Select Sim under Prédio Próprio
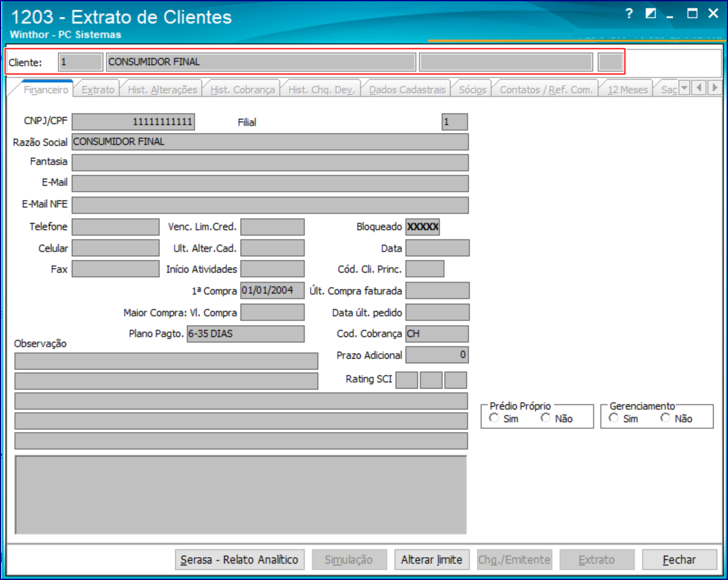 click(x=495, y=418)
